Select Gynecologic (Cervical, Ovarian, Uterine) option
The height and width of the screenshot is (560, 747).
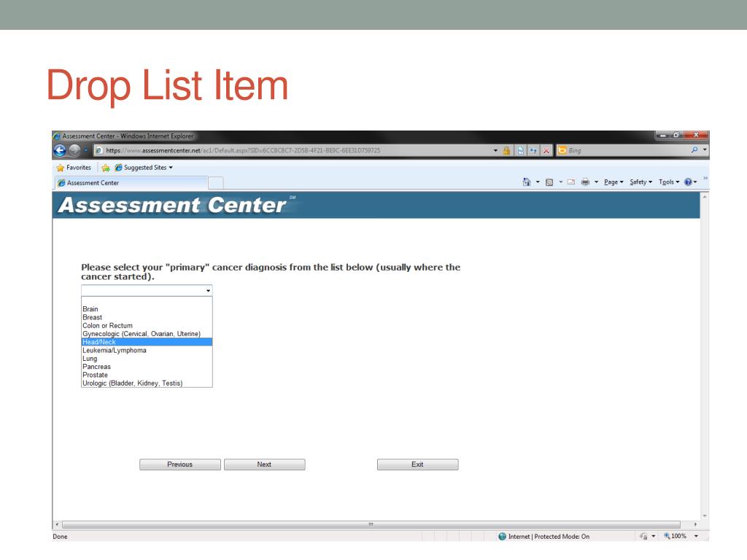(147, 334)
